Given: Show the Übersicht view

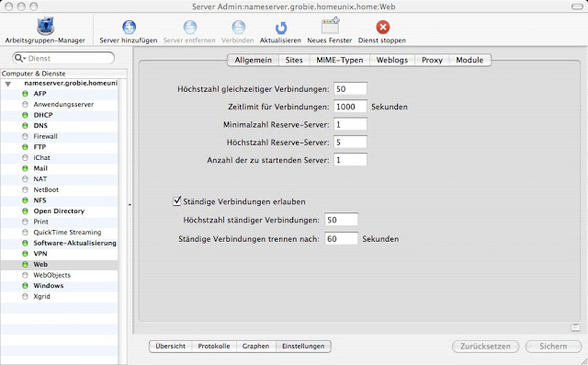Looking at the screenshot, I should 171,347.
